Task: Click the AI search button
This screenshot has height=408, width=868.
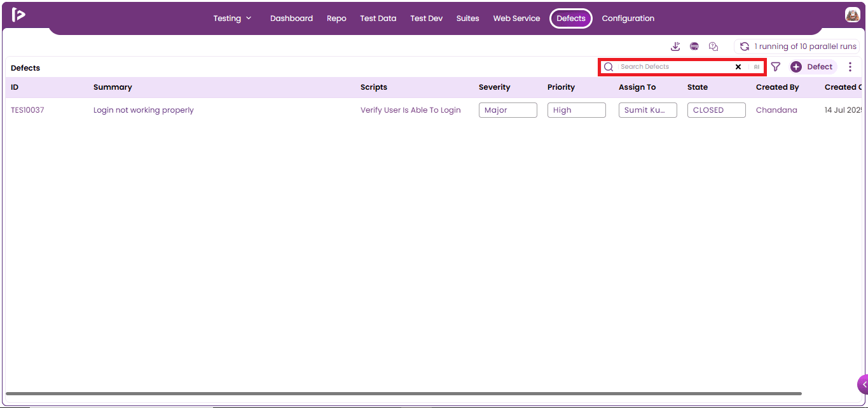Action: [x=757, y=67]
